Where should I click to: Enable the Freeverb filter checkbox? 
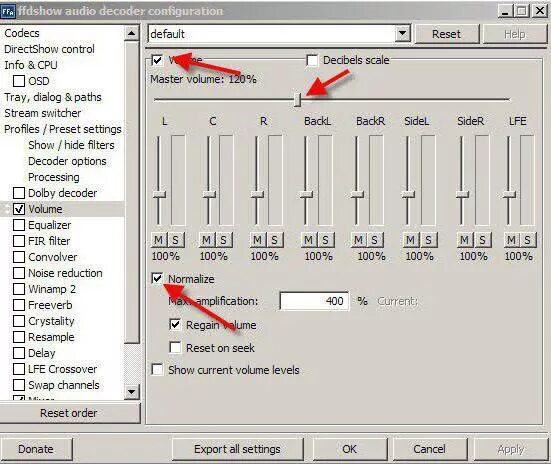pyautogui.click(x=19, y=305)
